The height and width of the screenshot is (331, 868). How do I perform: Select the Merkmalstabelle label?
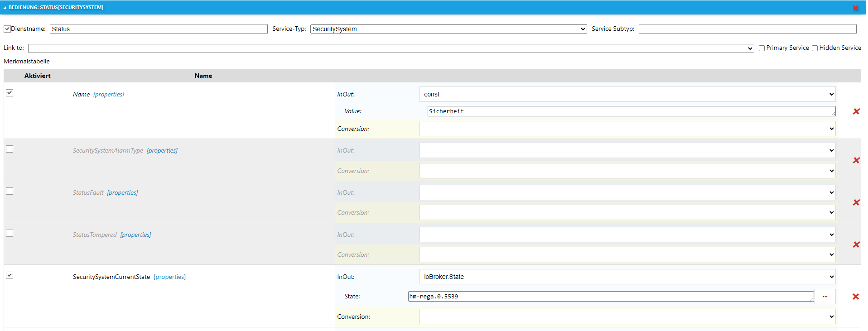(x=27, y=61)
